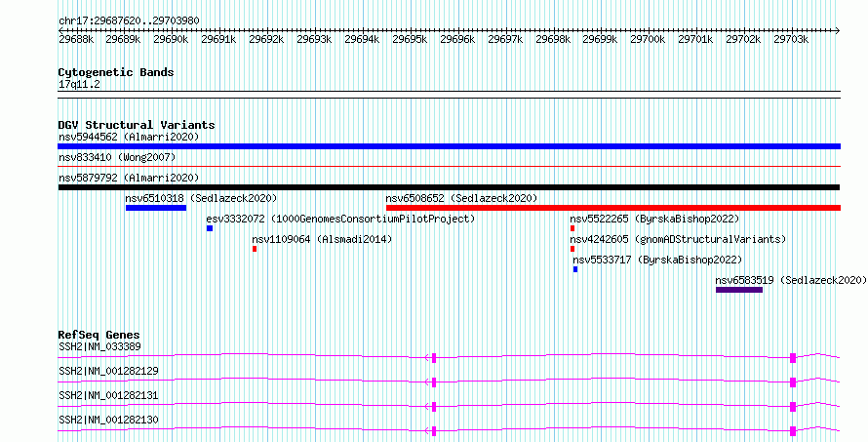Click SSH2 NM_033389 exon near 29696k

(x=434, y=358)
